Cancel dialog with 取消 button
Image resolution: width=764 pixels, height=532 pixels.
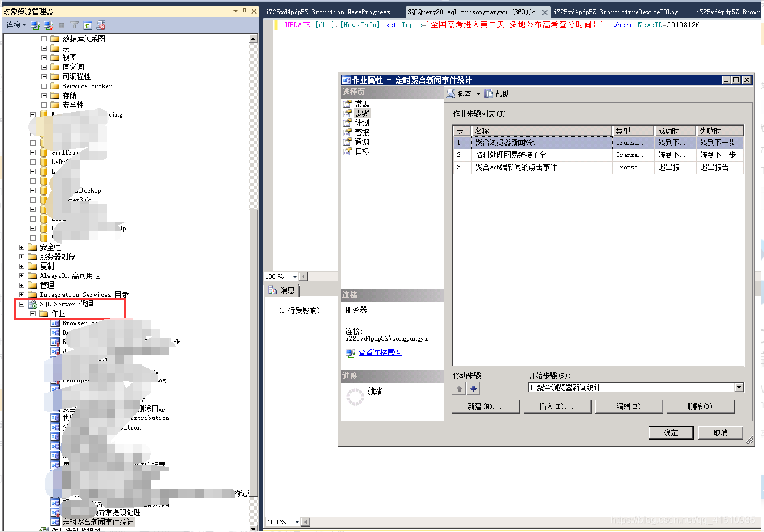pyautogui.click(x=720, y=432)
